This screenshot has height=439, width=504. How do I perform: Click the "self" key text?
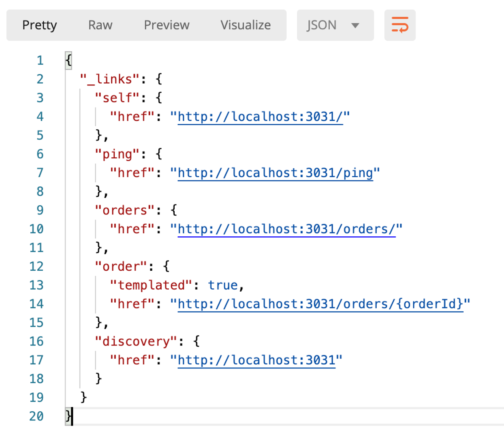(117, 98)
